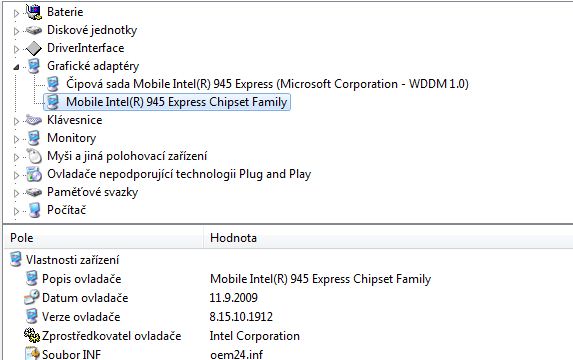
Task: Click the version value 8.15.10.1912
Action: click(241, 317)
